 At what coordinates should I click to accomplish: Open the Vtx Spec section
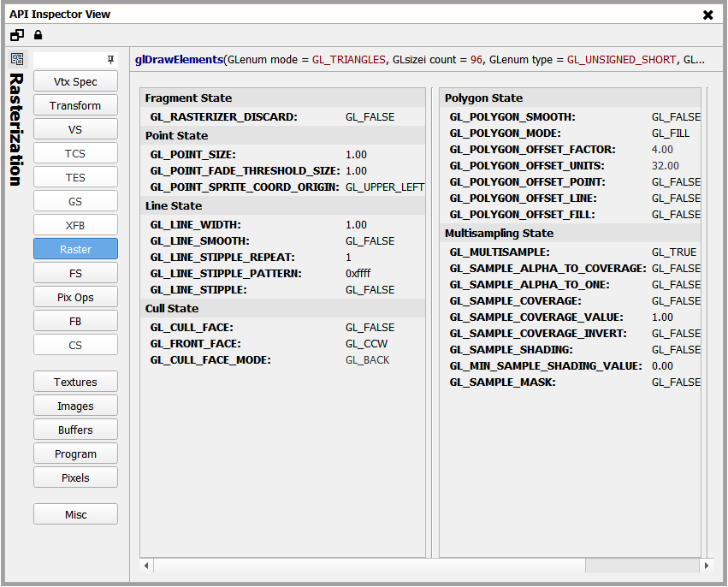coord(75,82)
